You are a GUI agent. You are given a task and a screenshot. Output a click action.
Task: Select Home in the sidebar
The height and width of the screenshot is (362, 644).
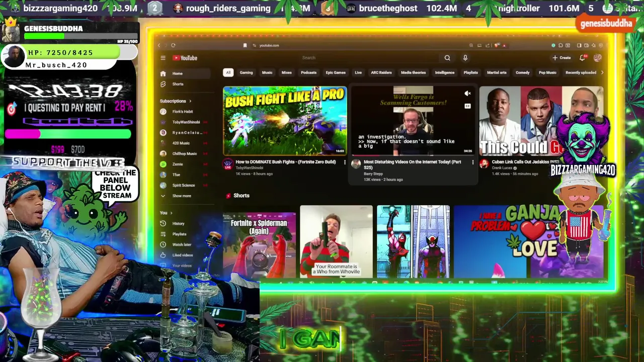point(184,73)
